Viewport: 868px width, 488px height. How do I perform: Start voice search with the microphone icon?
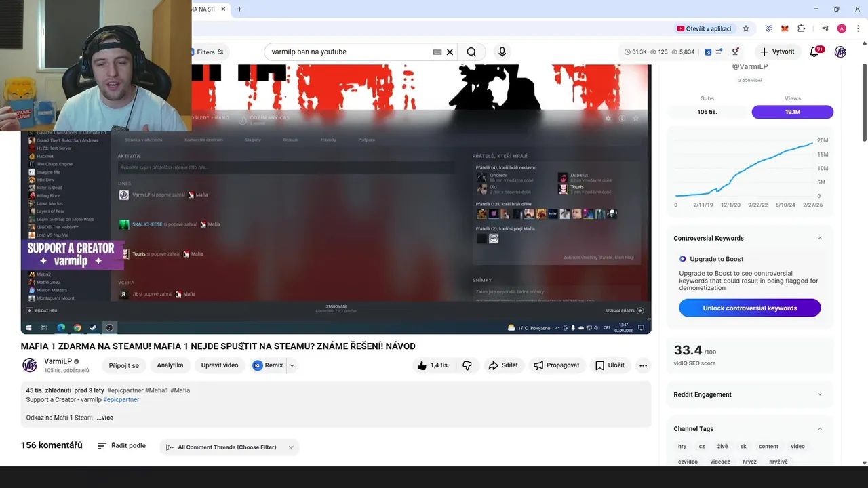pyautogui.click(x=502, y=52)
